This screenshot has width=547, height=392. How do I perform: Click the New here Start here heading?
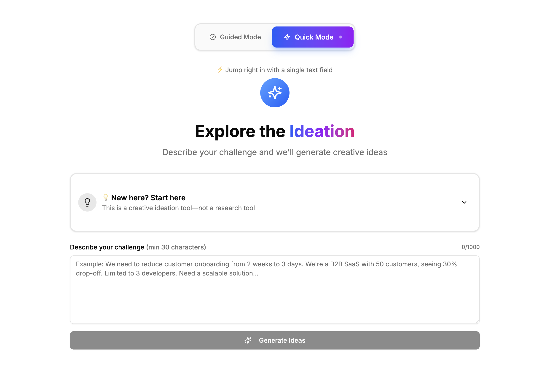(148, 198)
